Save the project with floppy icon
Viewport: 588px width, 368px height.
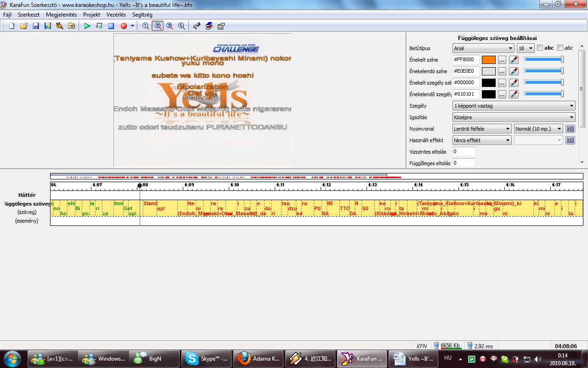[36, 26]
